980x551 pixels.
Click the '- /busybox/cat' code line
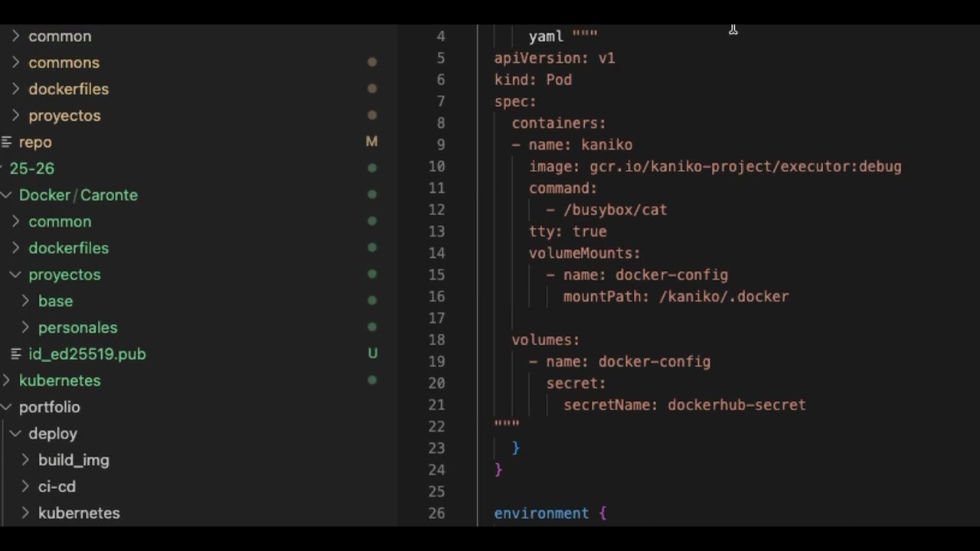(x=606, y=210)
